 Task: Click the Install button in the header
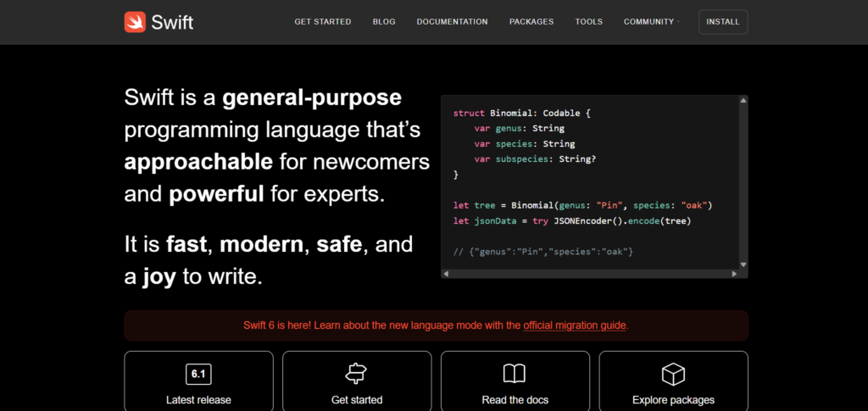click(723, 22)
